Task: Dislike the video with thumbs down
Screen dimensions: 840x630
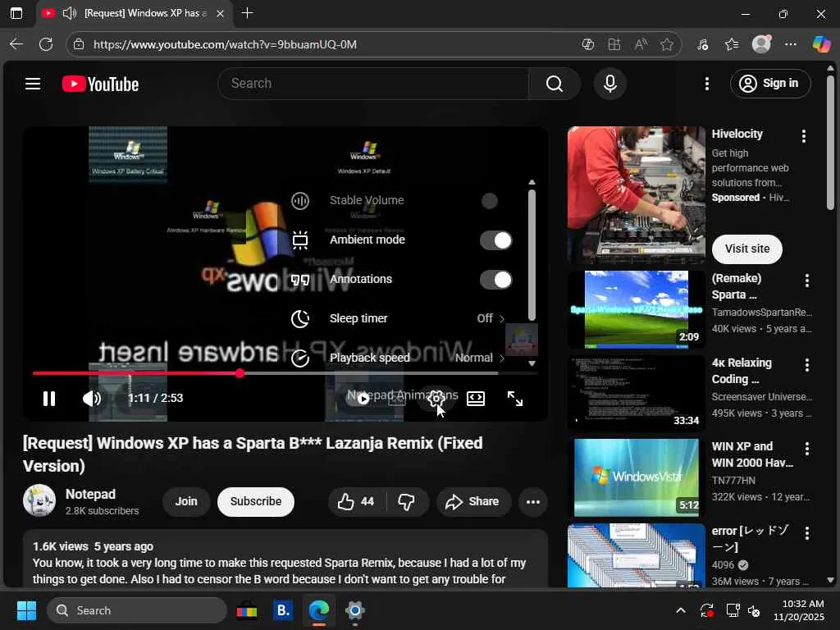Action: pos(407,502)
